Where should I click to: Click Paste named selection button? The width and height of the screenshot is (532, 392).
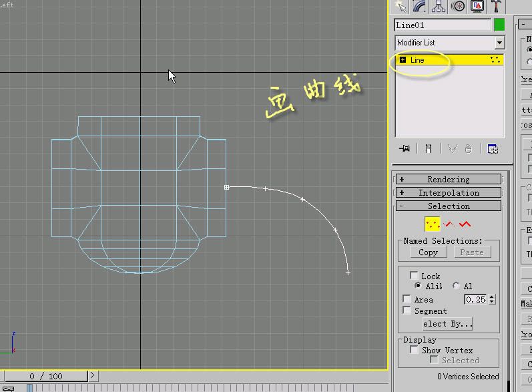[472, 252]
